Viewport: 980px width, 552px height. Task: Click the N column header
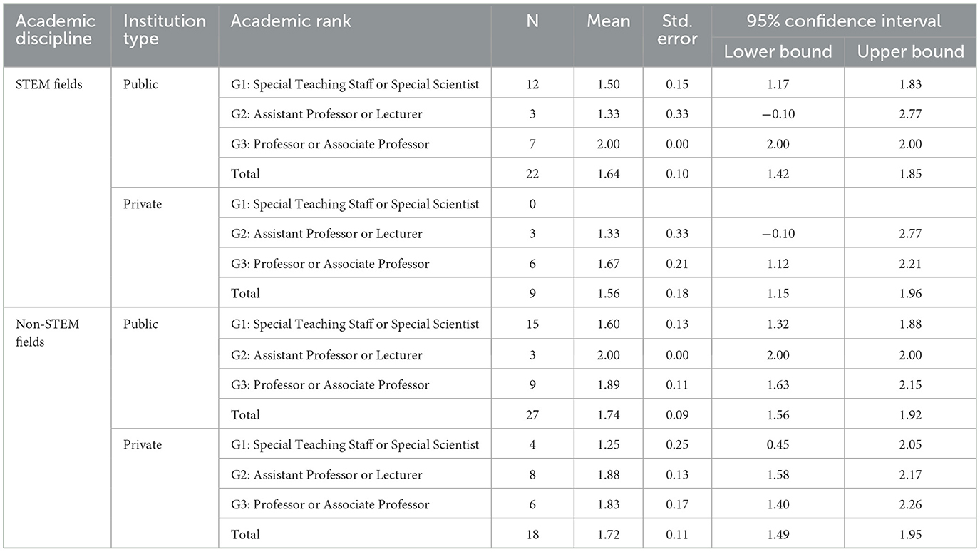(532, 21)
